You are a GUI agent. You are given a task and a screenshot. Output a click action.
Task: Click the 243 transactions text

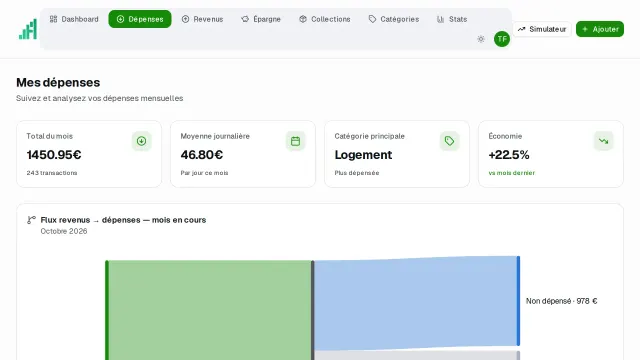point(52,173)
